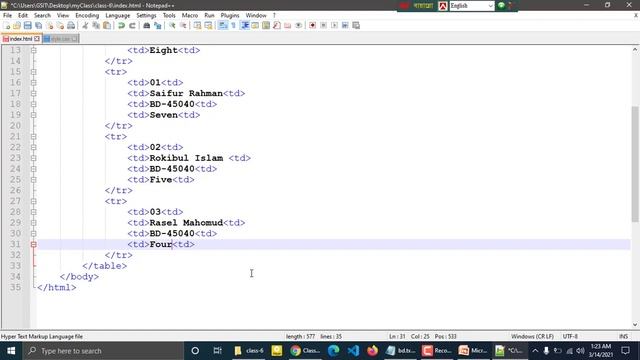Screen dimensions: 640x360
Task: Click the Save Recorded Macro icon
Action: 356,25
